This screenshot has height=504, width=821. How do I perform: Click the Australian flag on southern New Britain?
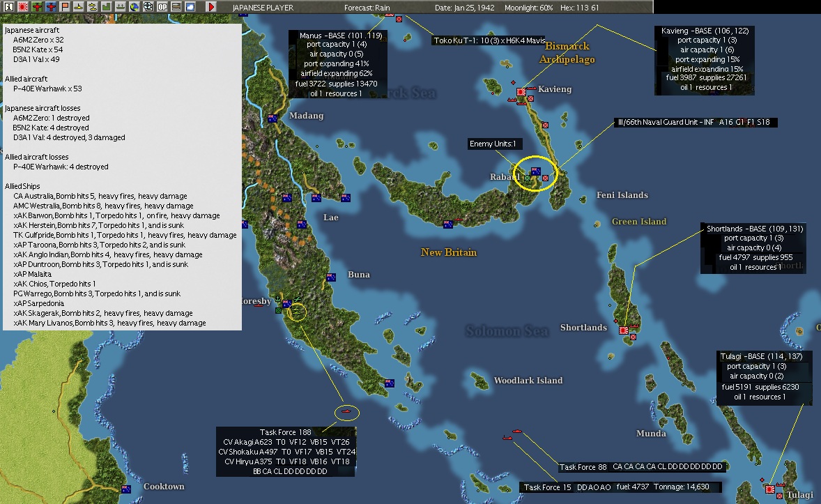(x=447, y=224)
